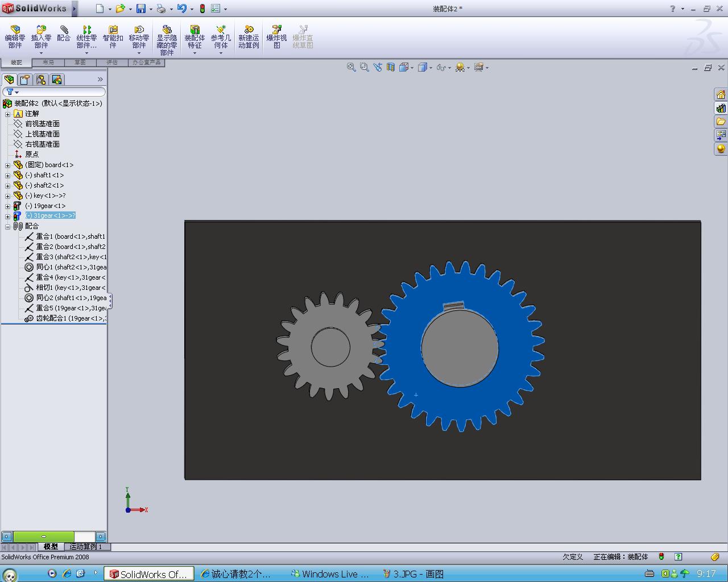Click the Rebuild traffic light icon
The image size is (728, 582).
[x=202, y=9]
